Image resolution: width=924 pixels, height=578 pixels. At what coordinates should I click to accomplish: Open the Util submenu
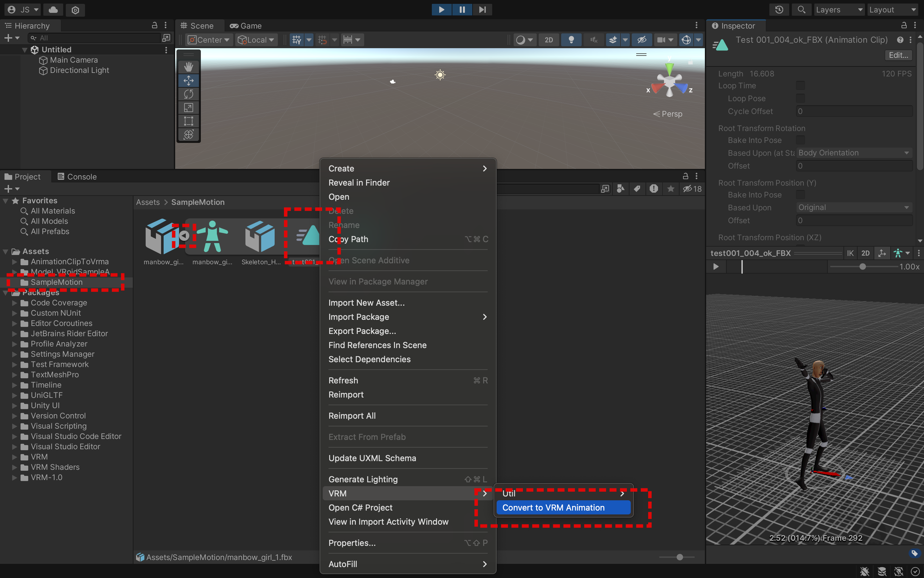pos(564,494)
